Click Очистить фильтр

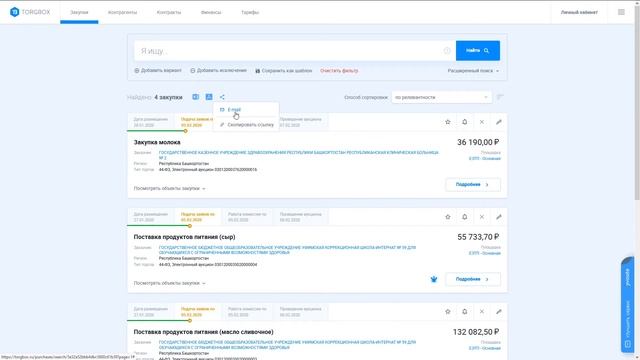[339, 71]
